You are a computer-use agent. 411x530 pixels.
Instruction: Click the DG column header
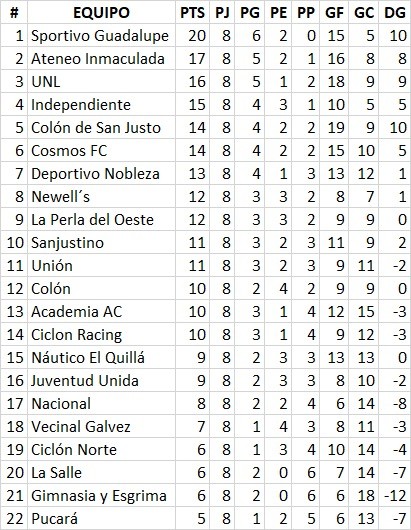[x=395, y=13]
